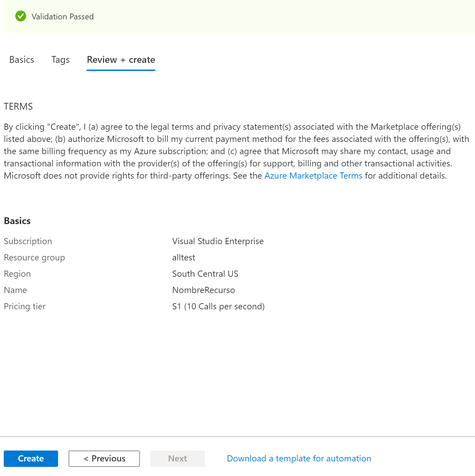The image size is (475, 476).
Task: Click the Pricing tier label
Action: [25, 306]
